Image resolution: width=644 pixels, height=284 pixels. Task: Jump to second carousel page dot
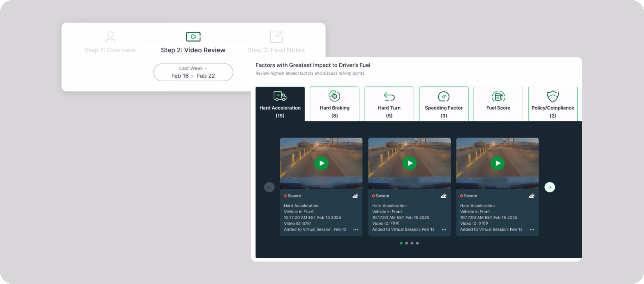[x=407, y=243]
